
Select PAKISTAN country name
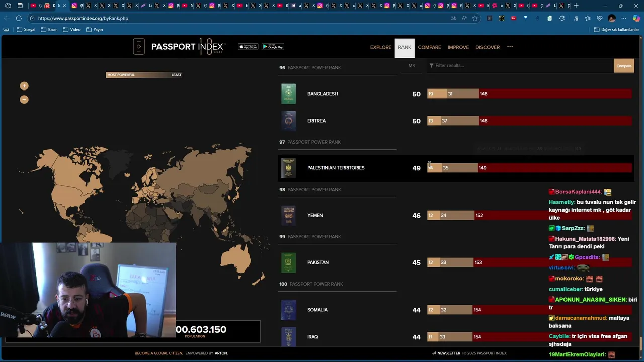318,262
